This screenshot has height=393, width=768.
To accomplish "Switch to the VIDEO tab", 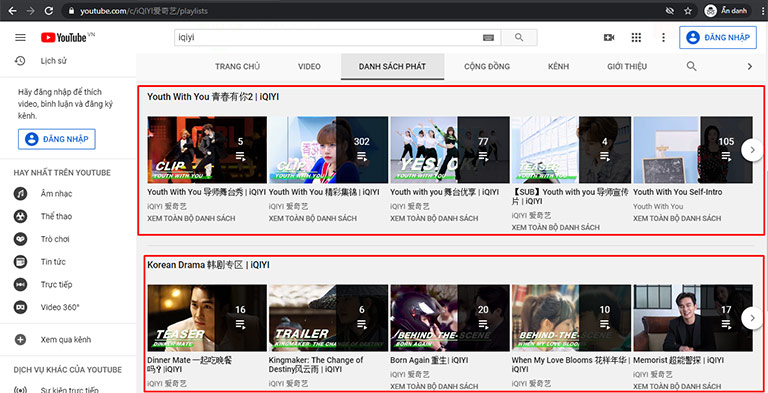I will point(309,67).
